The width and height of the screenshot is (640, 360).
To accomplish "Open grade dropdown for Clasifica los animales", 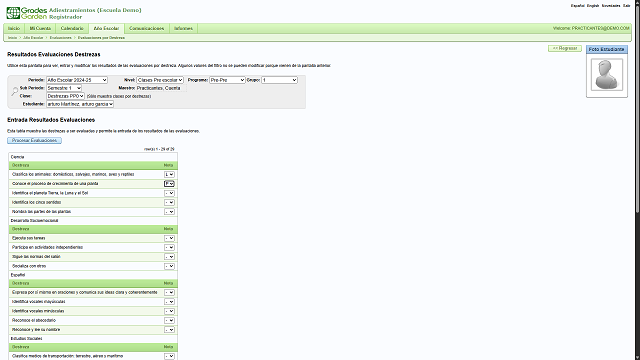I will coord(169,174).
